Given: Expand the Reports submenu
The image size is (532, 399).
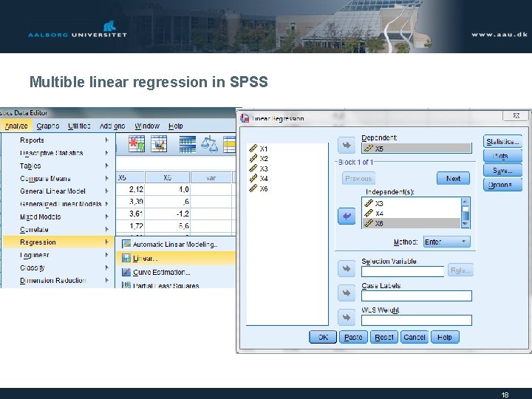Looking at the screenshot, I should coord(58,140).
